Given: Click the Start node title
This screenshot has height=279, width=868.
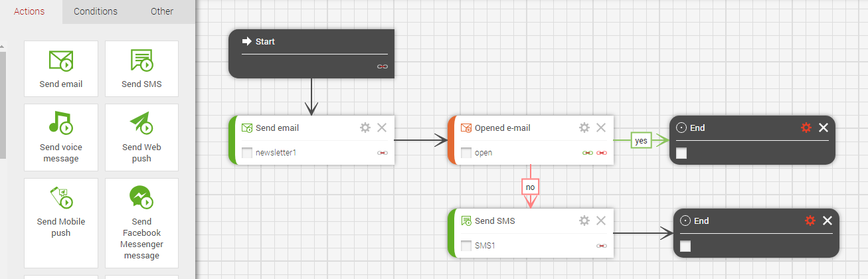Looking at the screenshot, I should [265, 41].
